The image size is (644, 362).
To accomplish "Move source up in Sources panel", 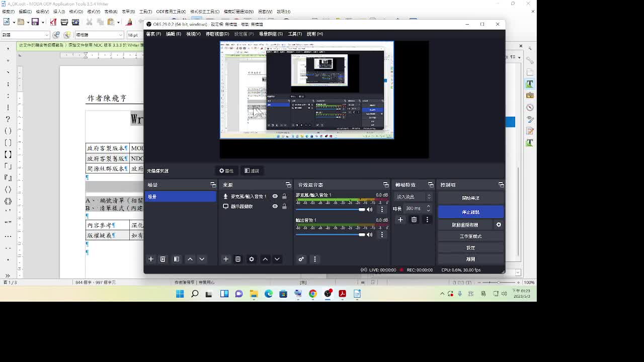I will 265,259.
